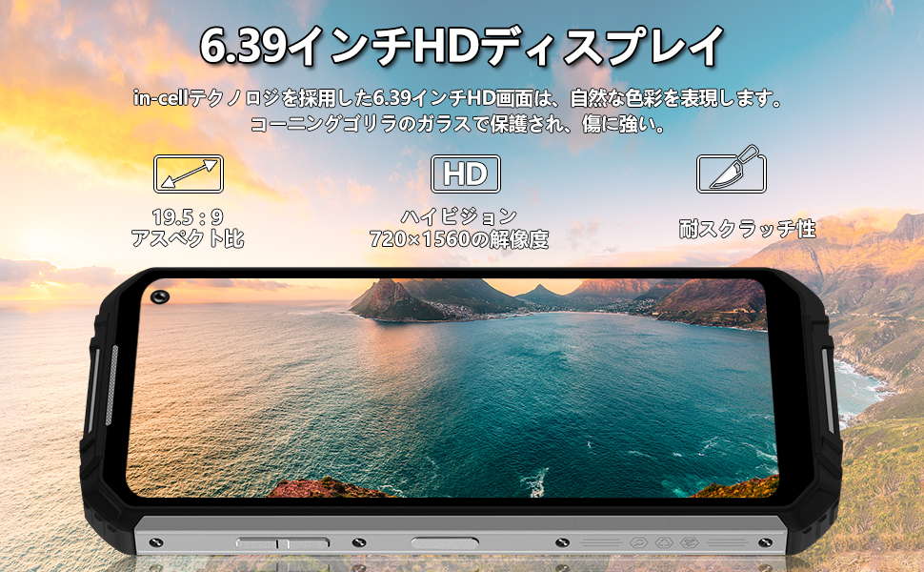Click the '耐スクラッチ性' label
924x572 pixels.
[747, 229]
